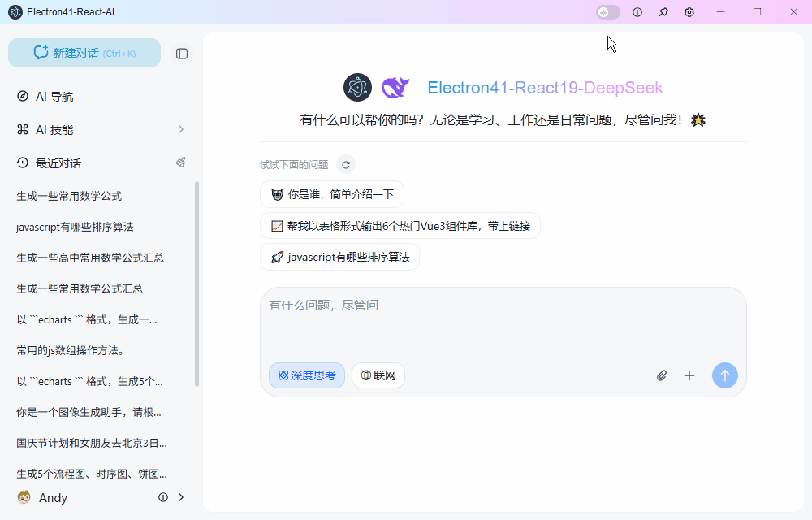812x520 pixels.
Task: Toggle 联网 web search mode
Action: pyautogui.click(x=378, y=375)
